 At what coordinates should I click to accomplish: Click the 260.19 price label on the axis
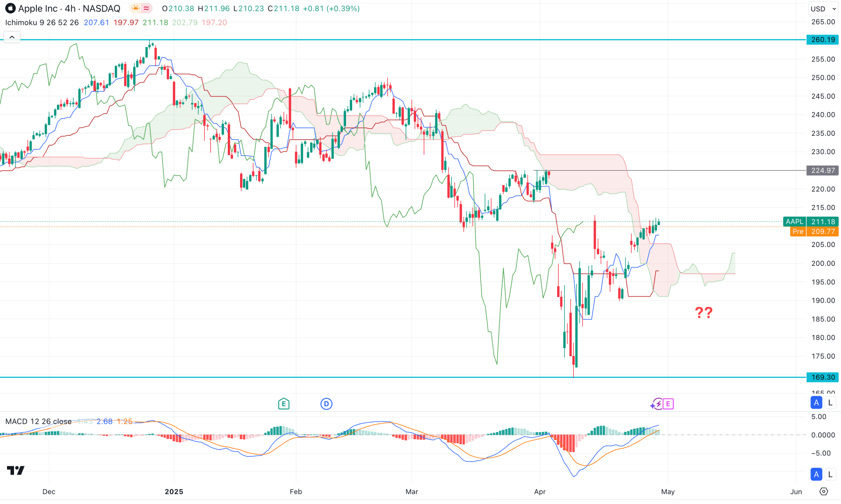coord(823,39)
